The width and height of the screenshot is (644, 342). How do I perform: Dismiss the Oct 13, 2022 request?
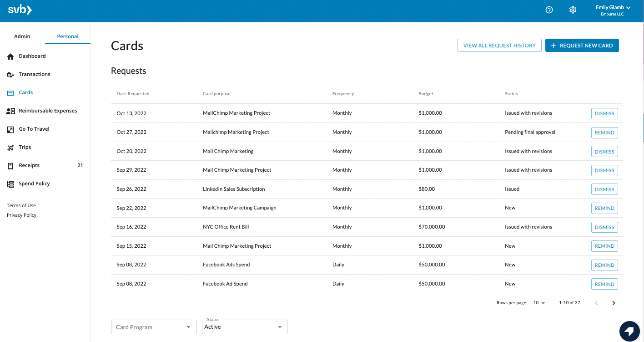tap(604, 113)
